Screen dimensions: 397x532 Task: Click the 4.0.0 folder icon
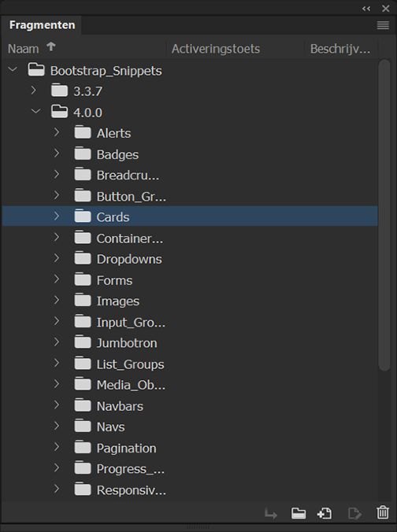pos(59,112)
